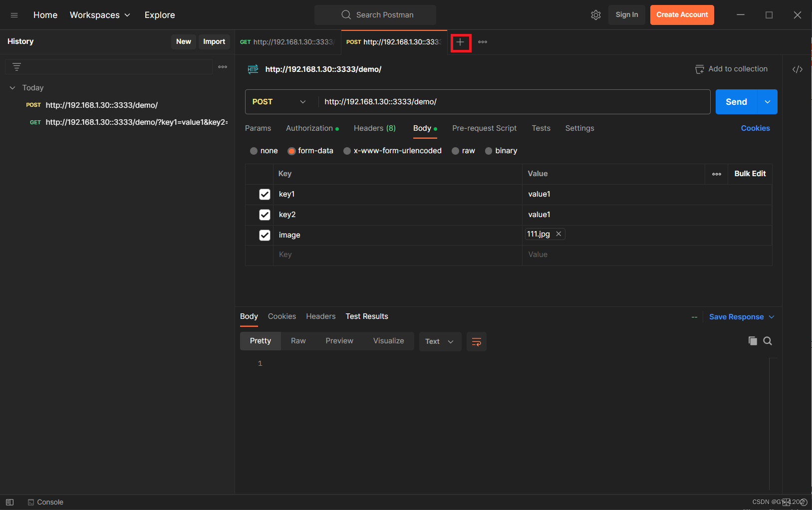Screen dimensions: 812x510
Task: Switch to the Authorization tab
Action: [312, 128]
